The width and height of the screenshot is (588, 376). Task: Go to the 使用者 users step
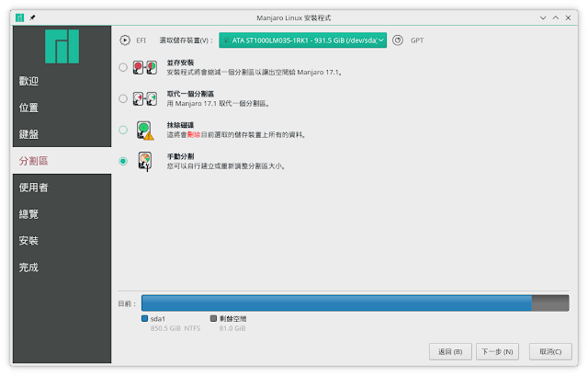tap(62, 188)
